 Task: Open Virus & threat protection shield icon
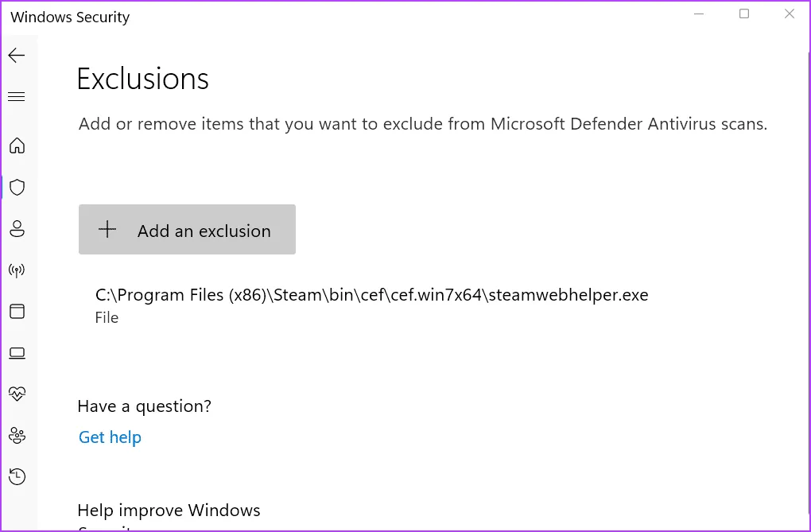[17, 187]
